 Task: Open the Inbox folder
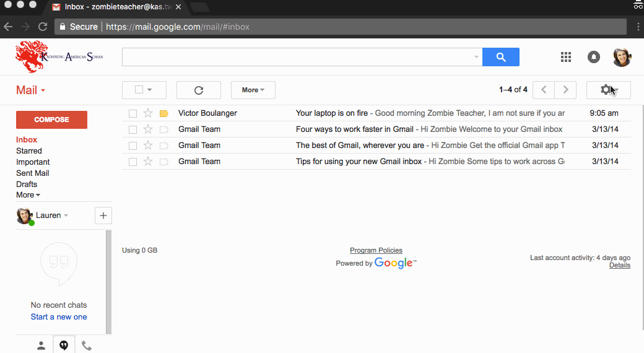pyautogui.click(x=27, y=140)
